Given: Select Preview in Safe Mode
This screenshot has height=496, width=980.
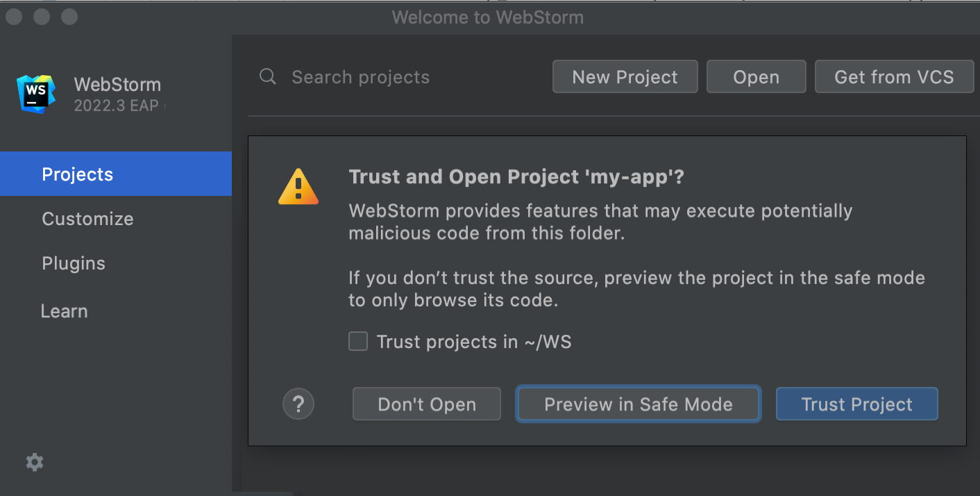Looking at the screenshot, I should (x=637, y=404).
